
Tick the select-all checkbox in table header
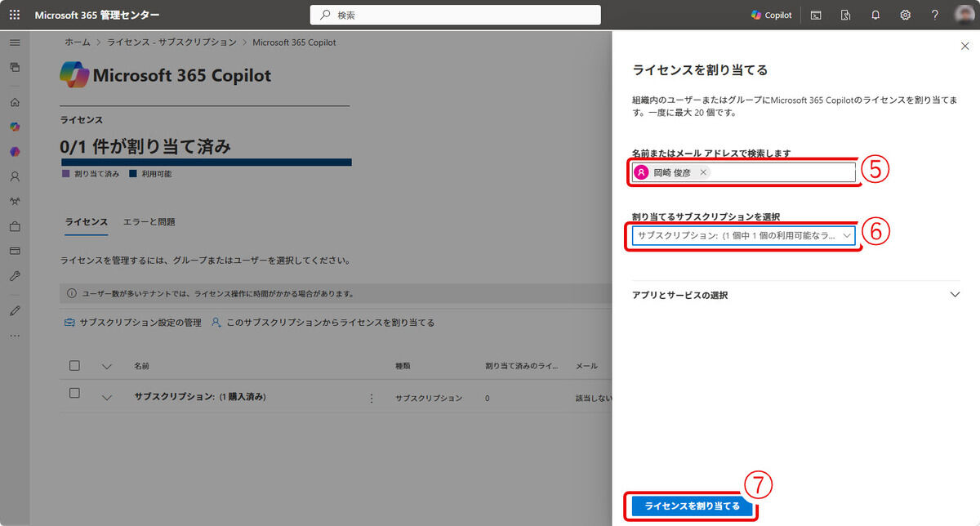click(x=75, y=365)
